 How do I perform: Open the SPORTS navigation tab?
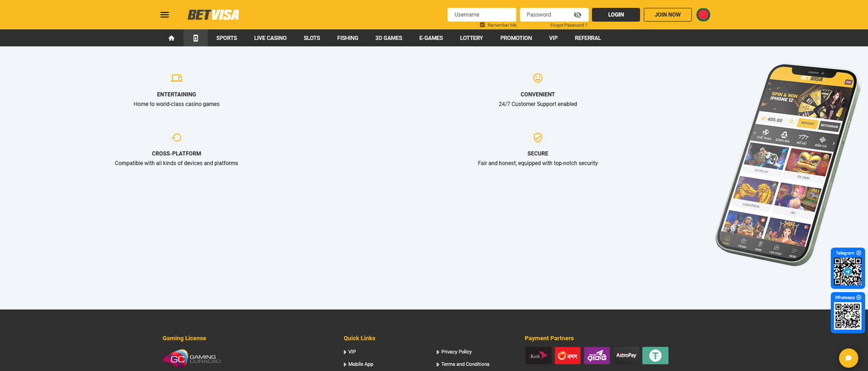click(226, 38)
